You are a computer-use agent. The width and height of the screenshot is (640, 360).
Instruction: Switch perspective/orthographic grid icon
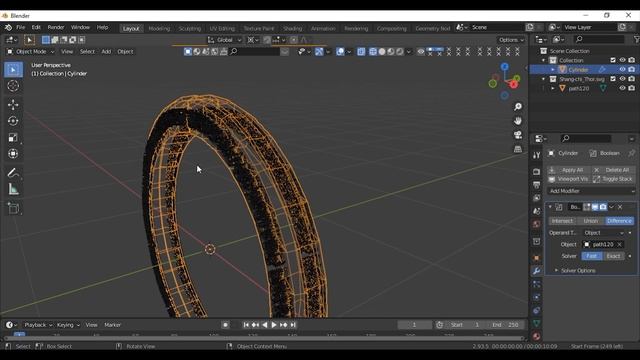[x=518, y=149]
